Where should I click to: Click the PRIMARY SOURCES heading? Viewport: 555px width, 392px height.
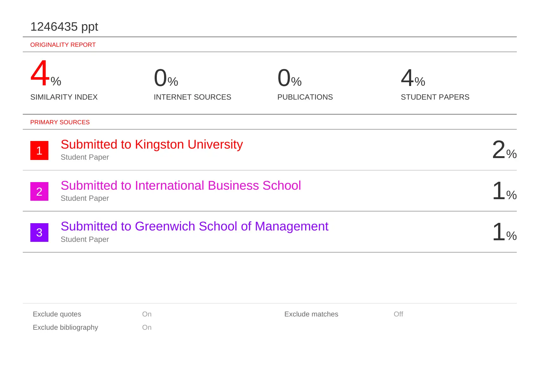pos(60,122)
